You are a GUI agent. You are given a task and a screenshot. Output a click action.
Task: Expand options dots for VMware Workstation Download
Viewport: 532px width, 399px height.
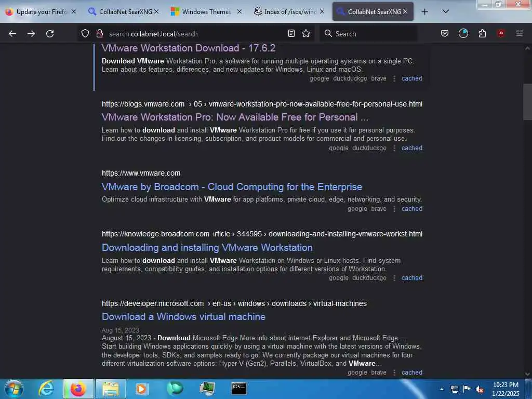click(394, 78)
